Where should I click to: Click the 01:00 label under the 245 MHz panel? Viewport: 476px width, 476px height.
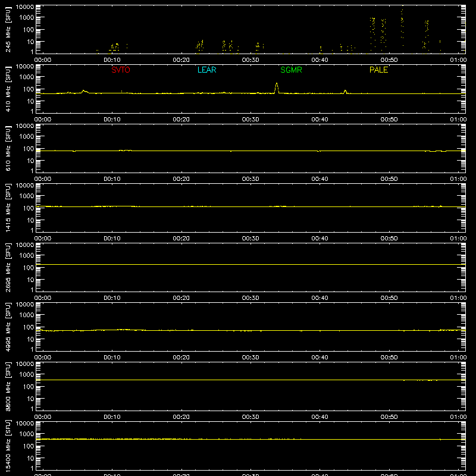[458, 60]
